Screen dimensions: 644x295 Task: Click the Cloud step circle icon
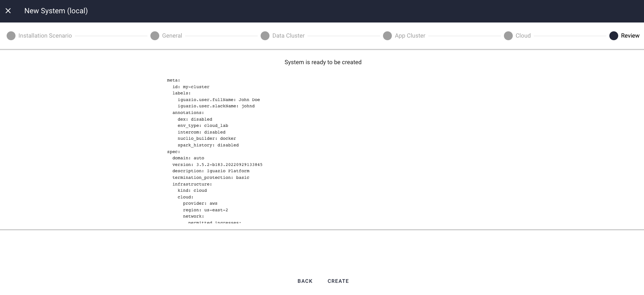(x=508, y=36)
